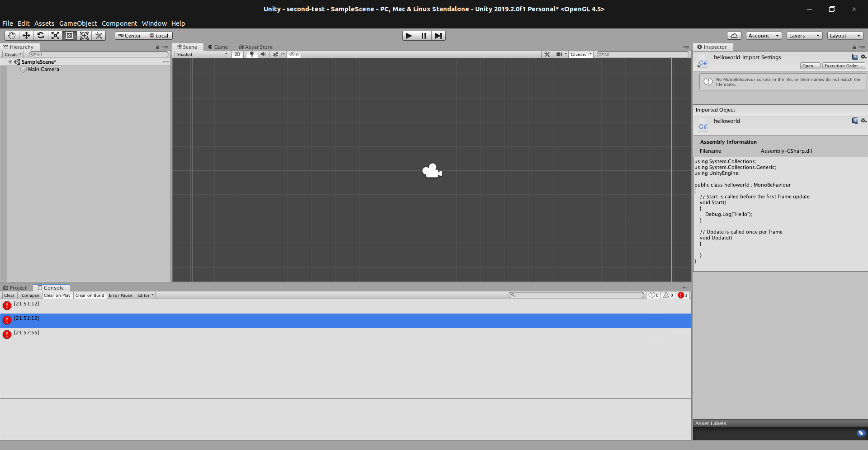Open scene component tools icon
868x450 pixels.
[x=547, y=54]
